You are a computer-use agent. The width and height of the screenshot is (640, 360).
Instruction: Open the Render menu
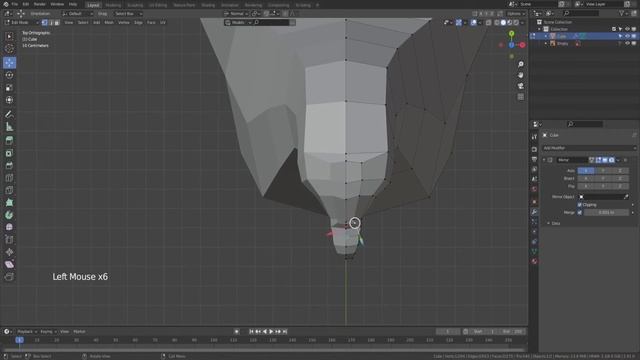point(40,4)
